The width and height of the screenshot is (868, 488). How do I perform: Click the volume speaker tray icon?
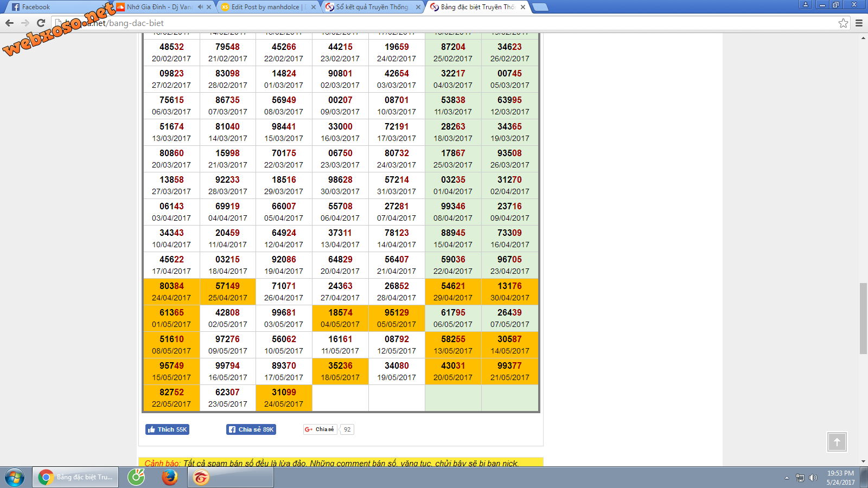point(813,478)
